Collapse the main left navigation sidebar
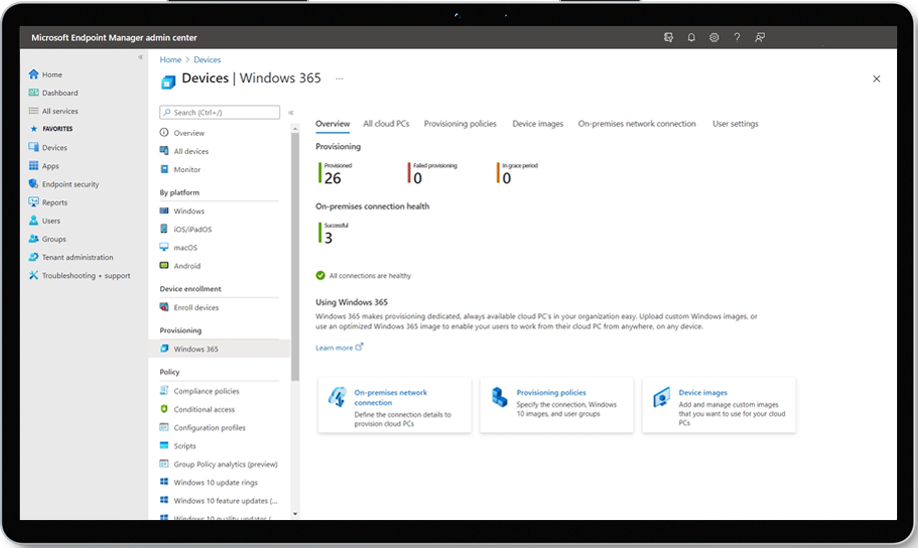 pyautogui.click(x=140, y=57)
